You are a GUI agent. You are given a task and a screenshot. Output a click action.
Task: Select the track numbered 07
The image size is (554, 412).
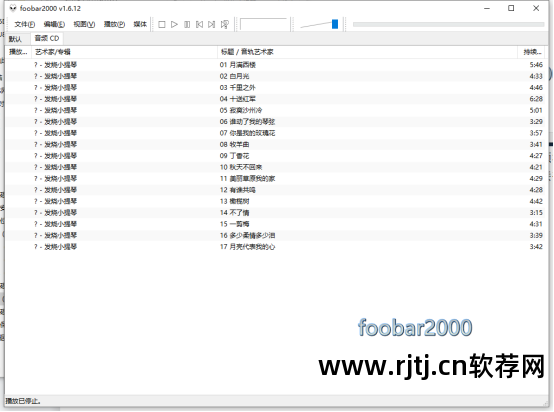(x=275, y=133)
